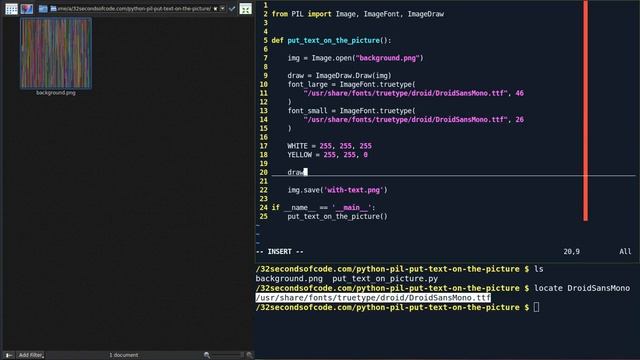Viewport: 640px width, 360px height.
Task: Click the font size value 46
Action: 519,93
